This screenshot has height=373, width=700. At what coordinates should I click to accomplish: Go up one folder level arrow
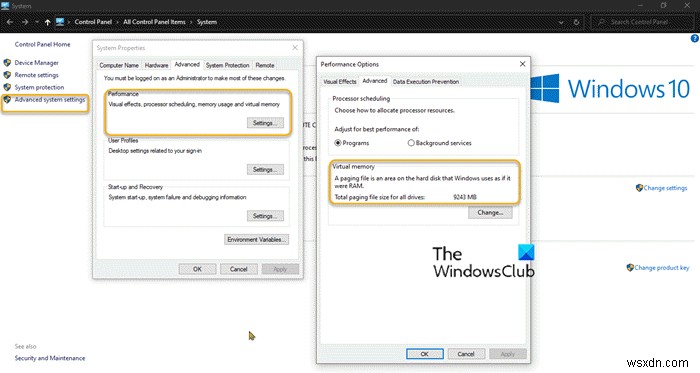point(47,22)
